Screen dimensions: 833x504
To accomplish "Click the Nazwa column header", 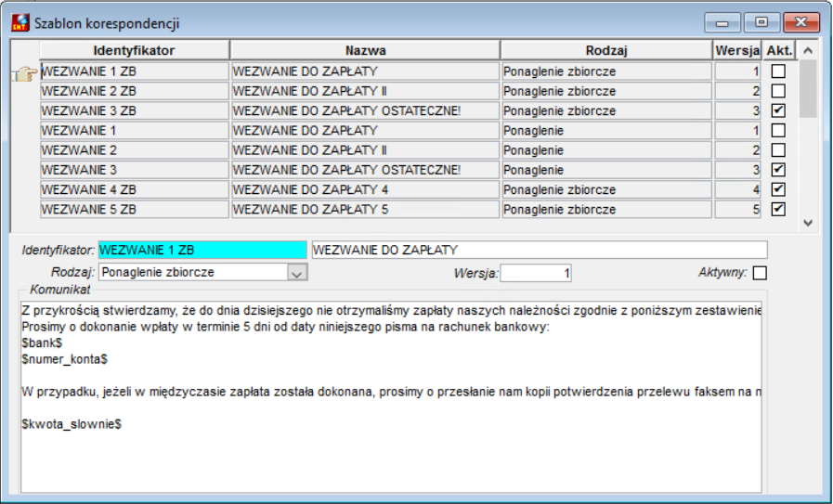I will point(366,50).
